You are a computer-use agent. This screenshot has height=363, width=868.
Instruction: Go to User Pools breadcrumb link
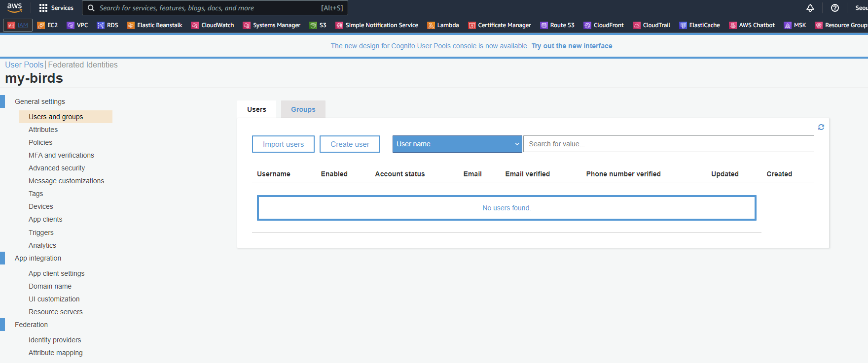pos(24,65)
